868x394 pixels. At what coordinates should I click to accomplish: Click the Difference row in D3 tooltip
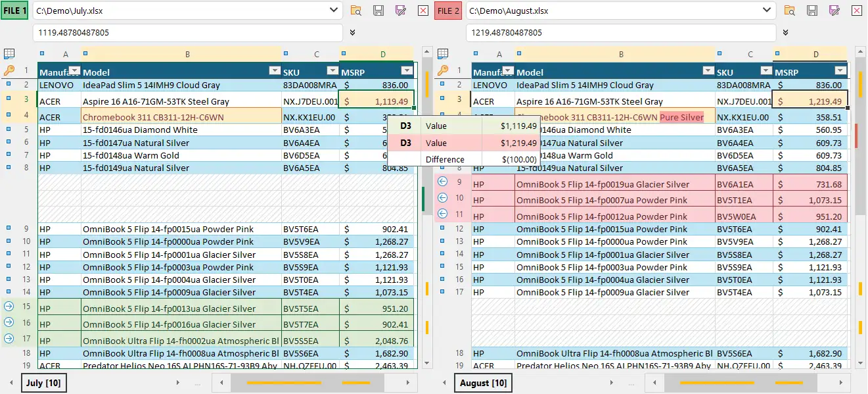tap(463, 159)
